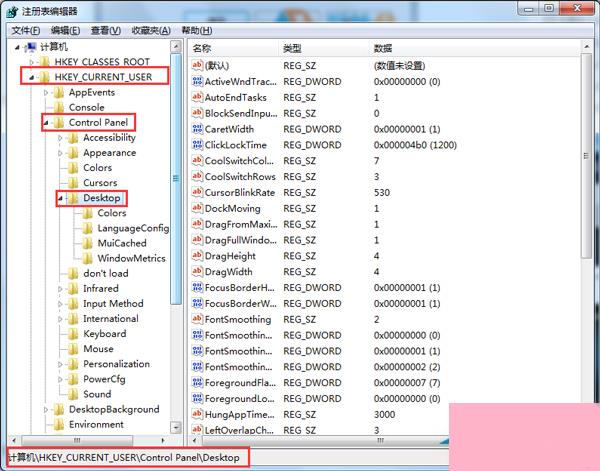Click the string value icon of AutoEndTasks
This screenshot has width=600, height=471.
coord(197,97)
